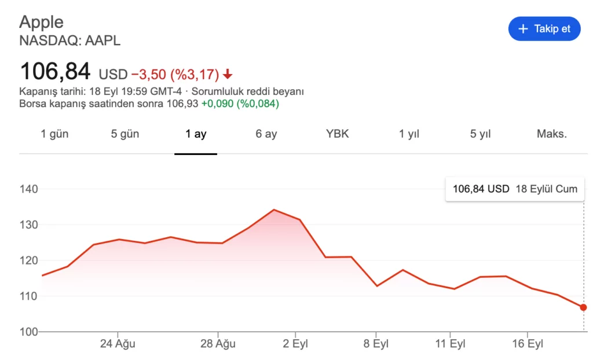This screenshot has width=593, height=364.
Task: Click the after-hours price 106,93 text
Action: coord(182,104)
